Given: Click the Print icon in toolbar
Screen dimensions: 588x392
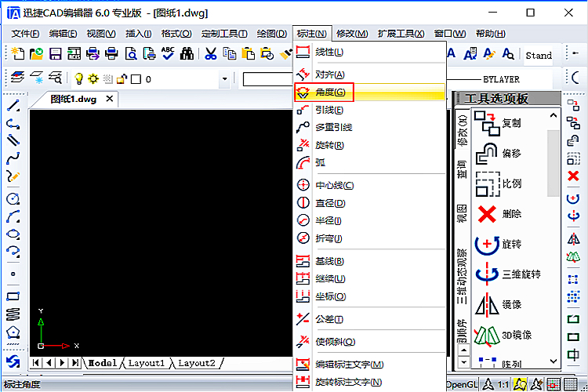Looking at the screenshot, I should tap(111, 53).
